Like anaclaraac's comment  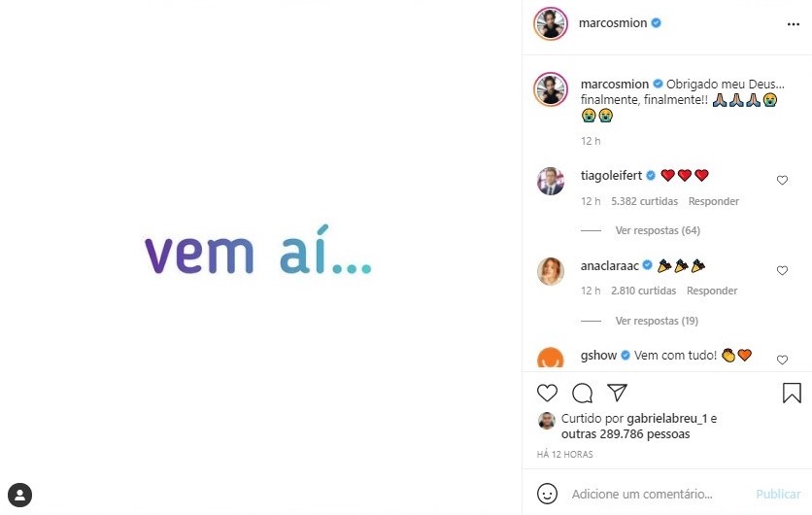point(782,270)
